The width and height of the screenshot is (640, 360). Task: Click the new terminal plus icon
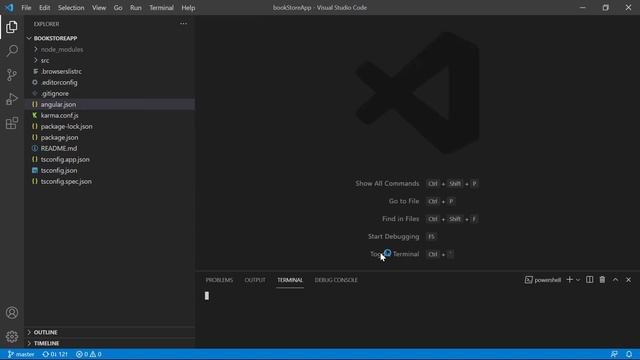[569, 280]
